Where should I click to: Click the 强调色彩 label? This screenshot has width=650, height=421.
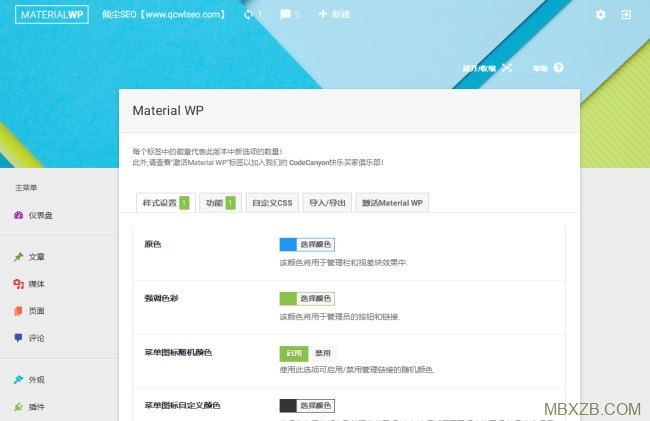(x=161, y=298)
